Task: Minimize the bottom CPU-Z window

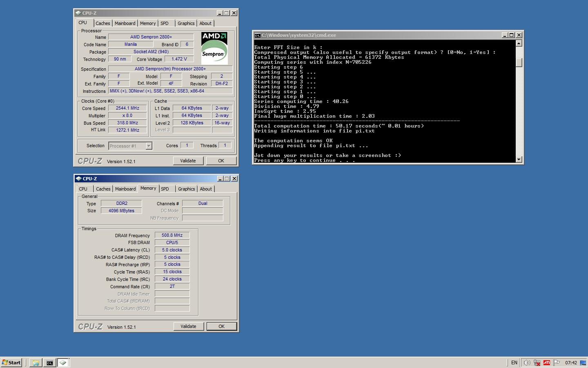Action: tap(220, 179)
